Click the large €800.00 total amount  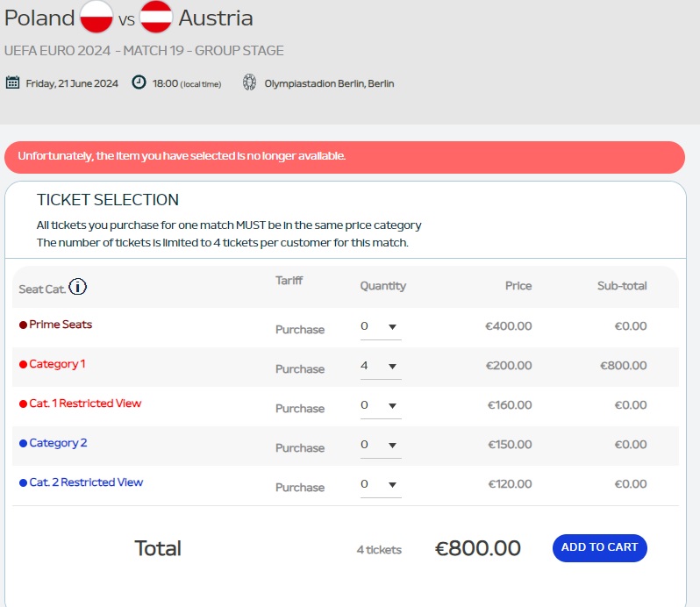pyautogui.click(x=478, y=548)
